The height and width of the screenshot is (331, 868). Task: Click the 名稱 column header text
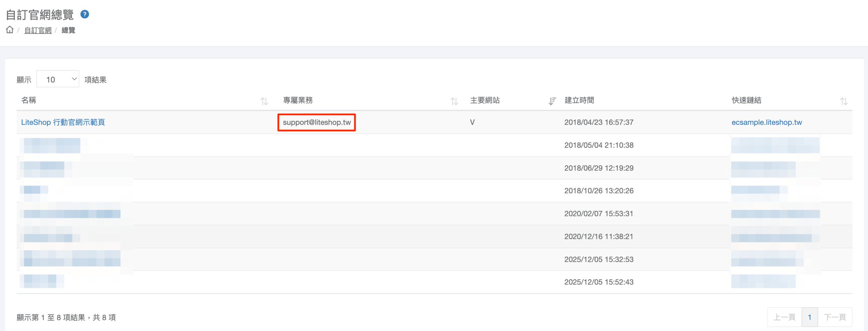coord(28,100)
